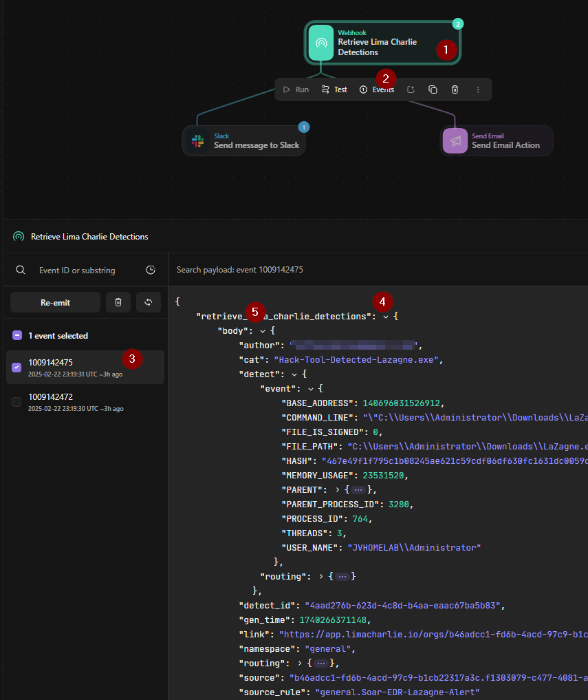Click the BASE_ADDRESS value 140696031526912
The image size is (588, 700).
[x=401, y=403]
